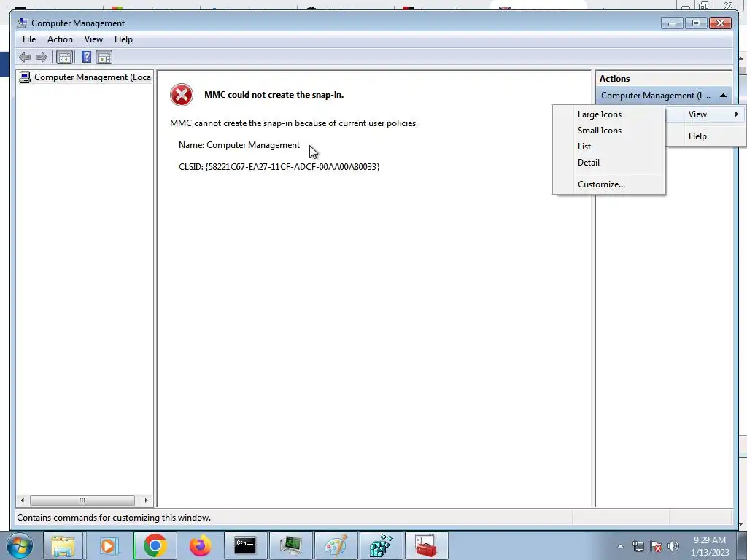747x560 pixels.
Task: Select List view option
Action: [609, 147]
